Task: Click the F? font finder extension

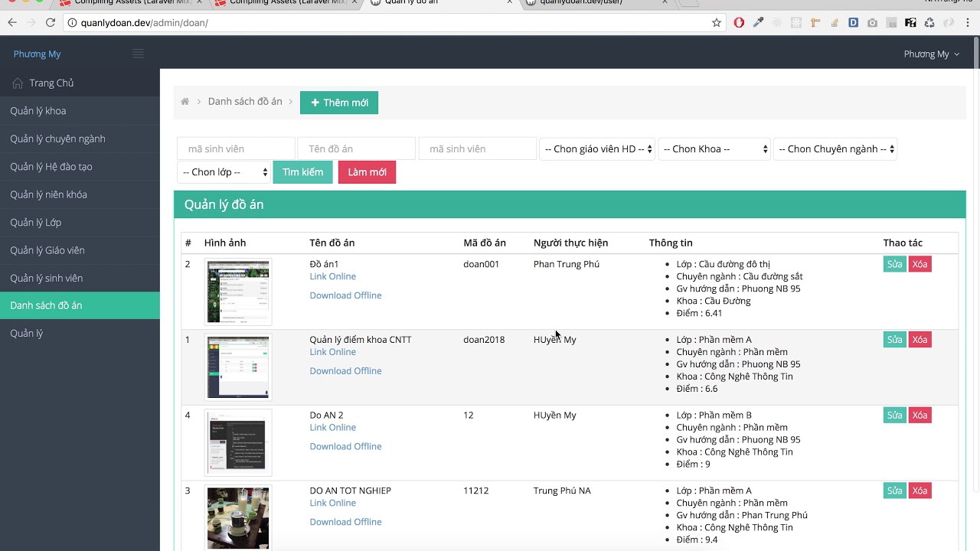Action: (x=910, y=23)
